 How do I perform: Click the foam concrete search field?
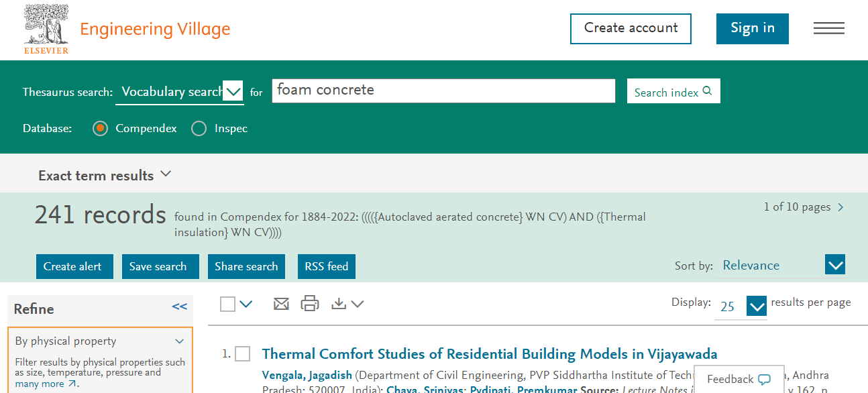443,91
